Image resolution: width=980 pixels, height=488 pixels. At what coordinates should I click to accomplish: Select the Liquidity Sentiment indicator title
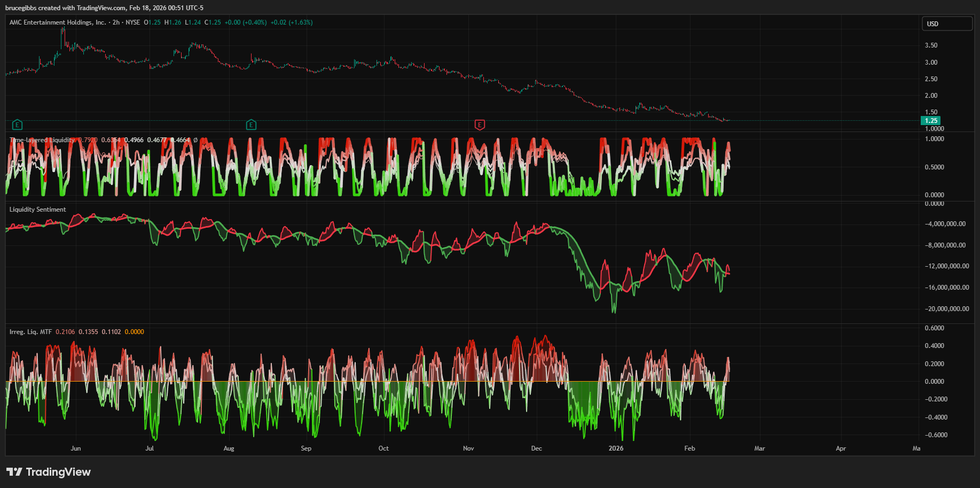tap(38, 210)
